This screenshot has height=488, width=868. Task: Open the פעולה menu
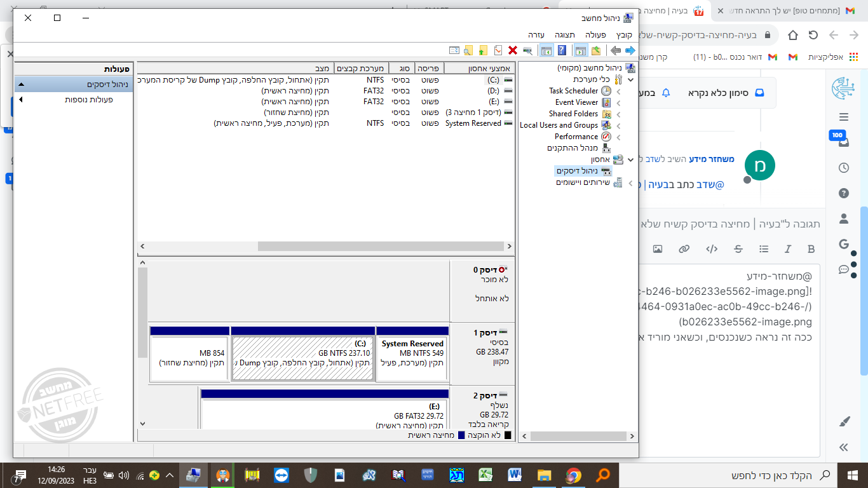(595, 34)
